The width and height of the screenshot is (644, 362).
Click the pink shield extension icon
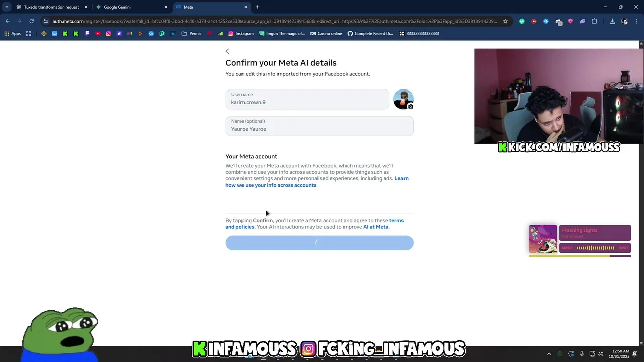[570, 21]
